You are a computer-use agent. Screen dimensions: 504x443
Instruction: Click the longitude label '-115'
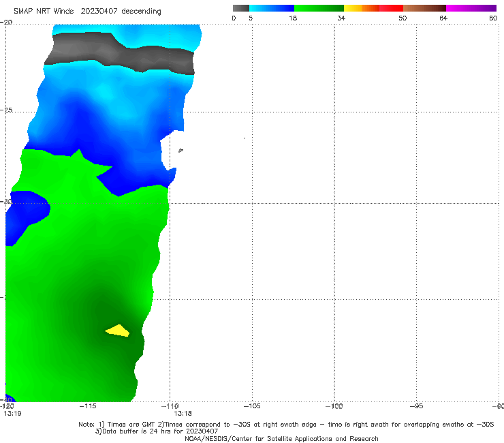[x=88, y=406]
